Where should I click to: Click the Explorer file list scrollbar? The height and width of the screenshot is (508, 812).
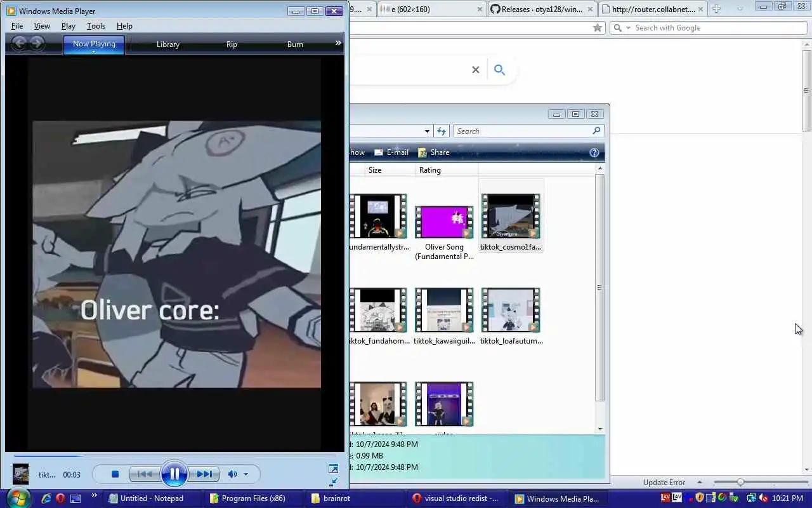pos(599,287)
